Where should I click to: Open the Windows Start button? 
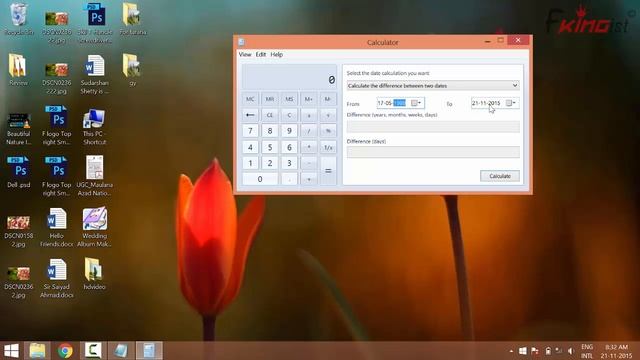click(11, 351)
